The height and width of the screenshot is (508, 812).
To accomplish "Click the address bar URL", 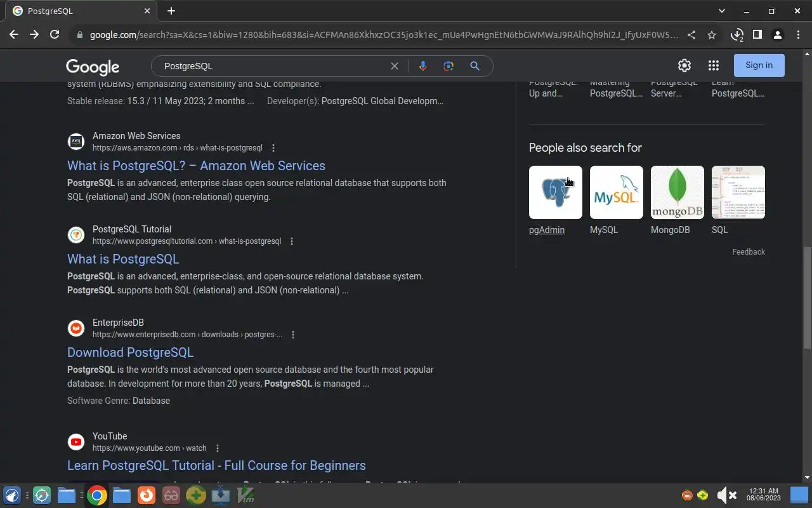I will coord(384,35).
